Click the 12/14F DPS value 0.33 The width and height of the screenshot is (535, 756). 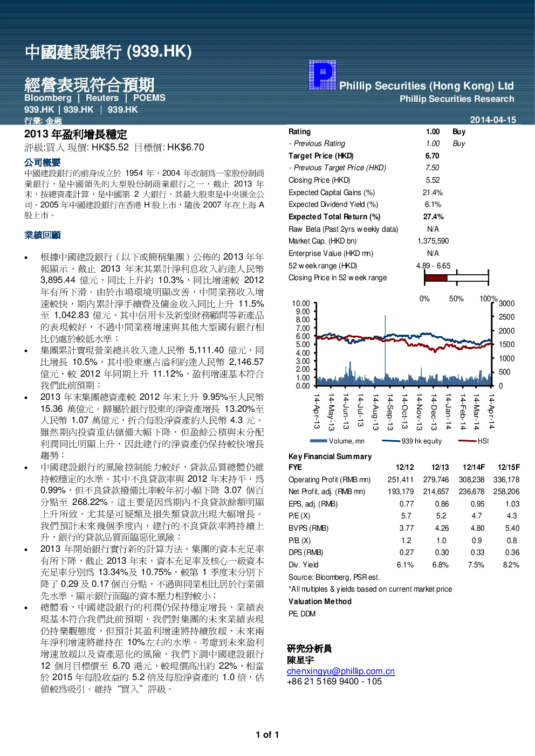tap(477, 552)
